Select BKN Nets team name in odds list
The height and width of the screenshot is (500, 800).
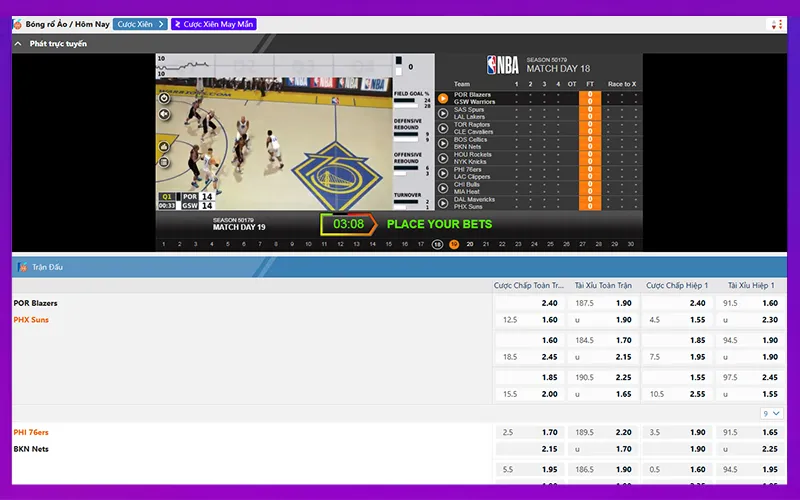(31, 449)
